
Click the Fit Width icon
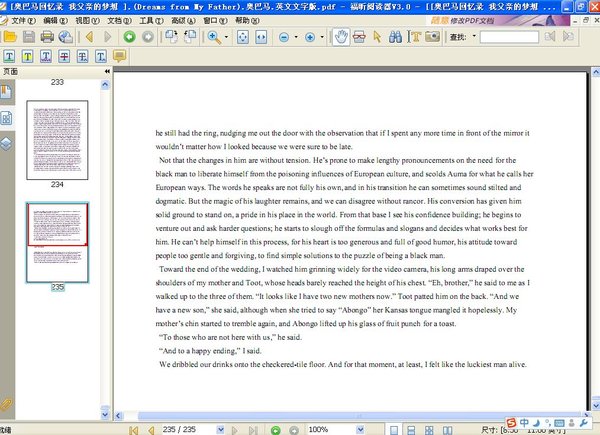point(261,37)
